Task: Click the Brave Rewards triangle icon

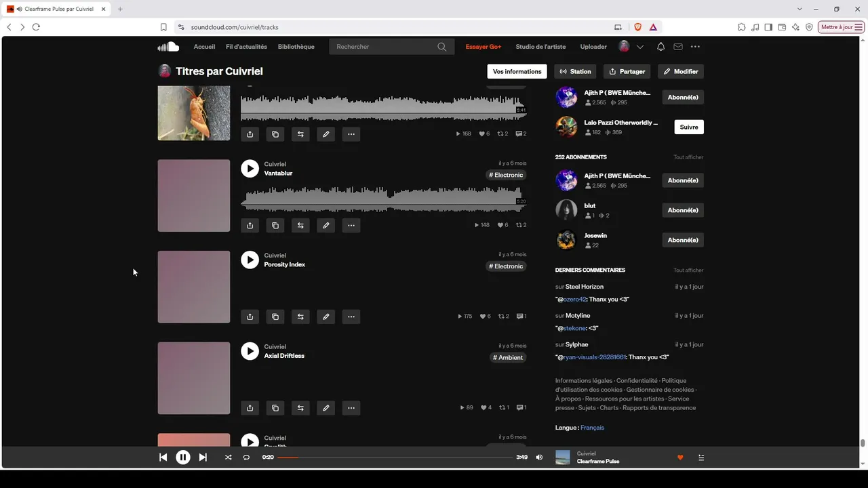Action: point(653,27)
